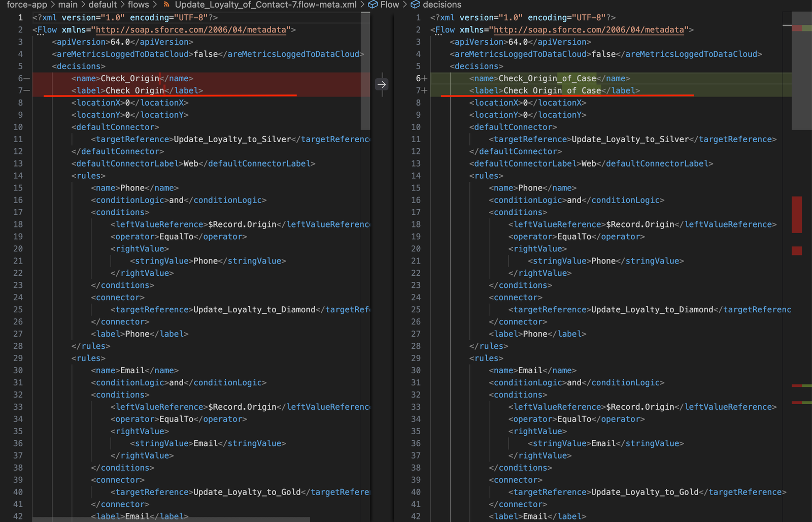This screenshot has width=812, height=522.
Task: Open the Update_Loyalty_of_Contact-7.flow-meta.xml breadcrumb
Action: pyautogui.click(x=265, y=5)
